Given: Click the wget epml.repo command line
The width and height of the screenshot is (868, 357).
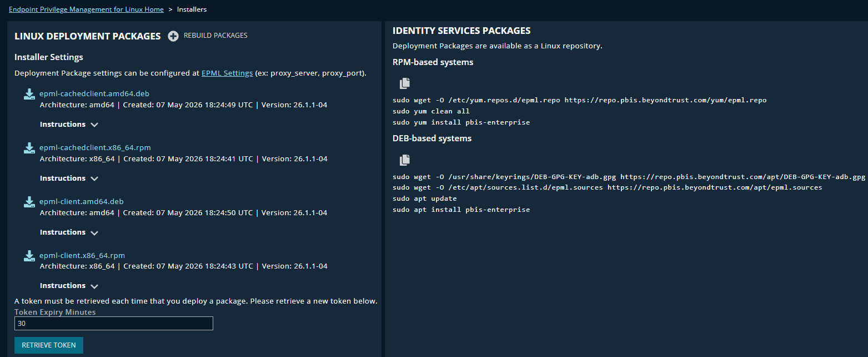Looking at the screenshot, I should coord(579,100).
